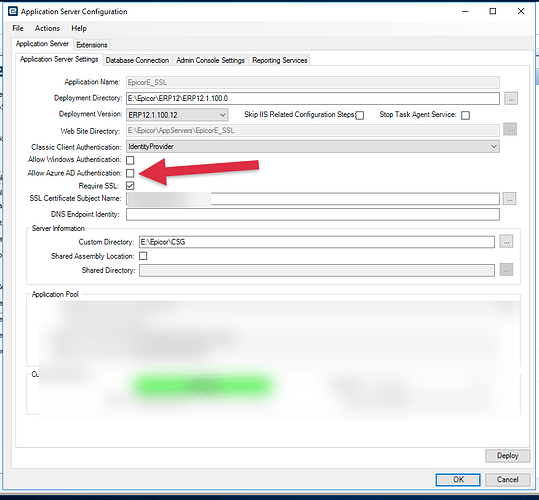This screenshot has height=500, width=539.
Task: Tick the Stop Task Agent Service checkbox
Action: tap(465, 115)
